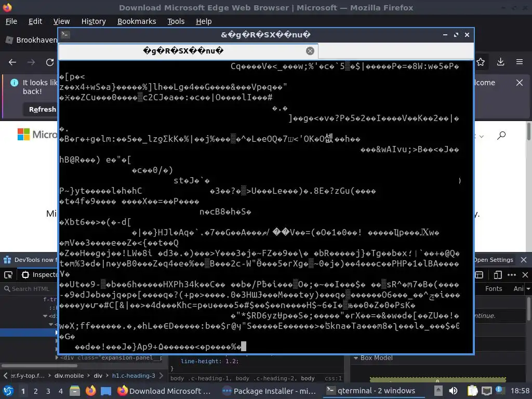Viewport: 532px width, 399px height.
Task: Open the sidebar tabs overflow dropdown arrow
Action: point(528,289)
